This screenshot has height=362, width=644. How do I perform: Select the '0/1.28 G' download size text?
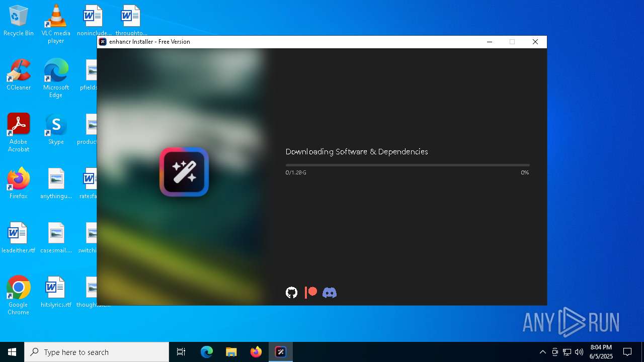click(x=296, y=172)
